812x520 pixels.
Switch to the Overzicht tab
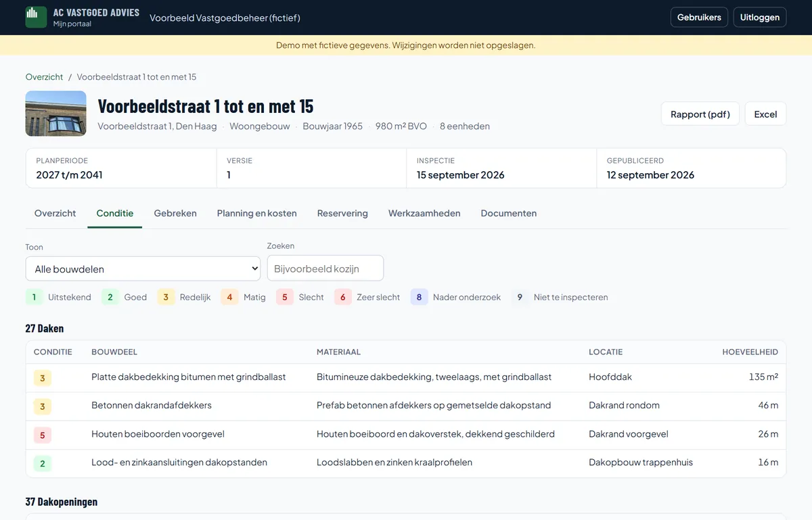pos(55,213)
